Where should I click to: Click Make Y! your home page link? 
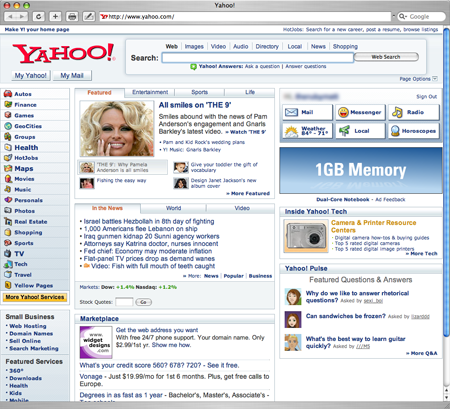click(x=37, y=30)
